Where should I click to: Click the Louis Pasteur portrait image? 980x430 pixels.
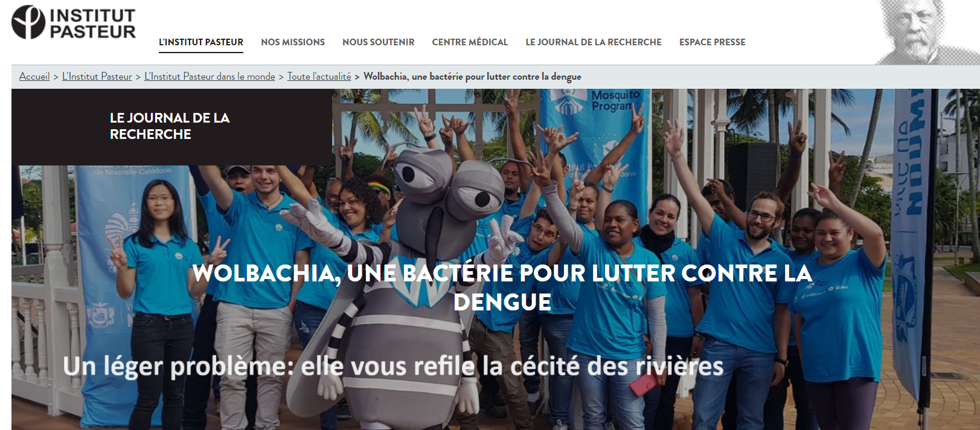pyautogui.click(x=927, y=32)
